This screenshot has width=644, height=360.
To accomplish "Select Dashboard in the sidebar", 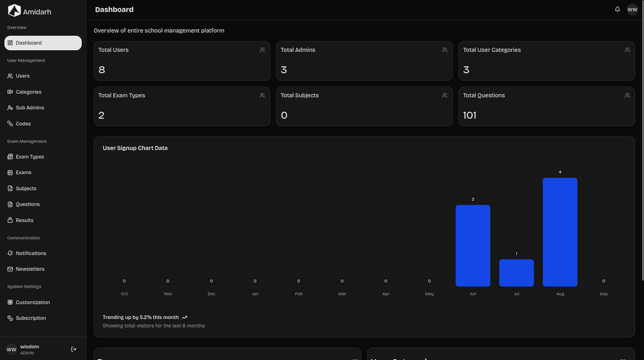I will point(43,43).
